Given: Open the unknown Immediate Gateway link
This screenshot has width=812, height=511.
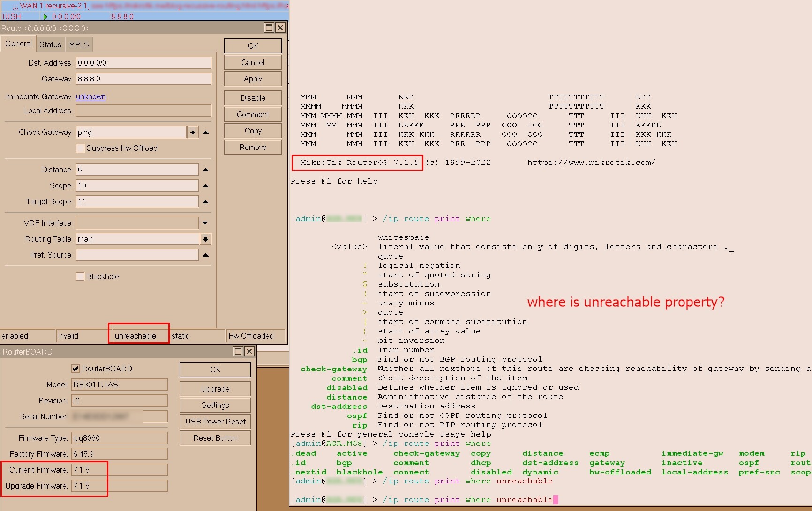Looking at the screenshot, I should tap(90, 97).
